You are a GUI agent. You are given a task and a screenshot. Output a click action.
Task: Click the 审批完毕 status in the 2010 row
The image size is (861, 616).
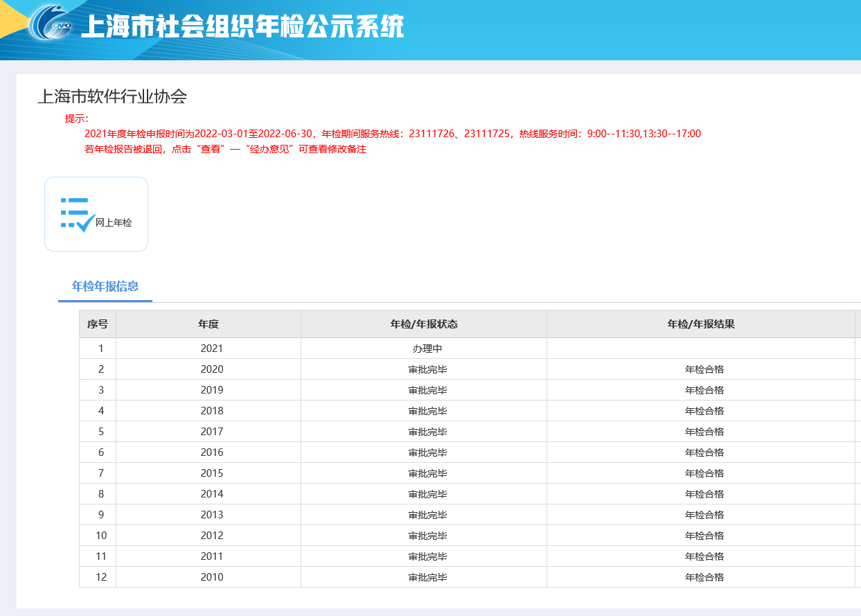tap(427, 577)
